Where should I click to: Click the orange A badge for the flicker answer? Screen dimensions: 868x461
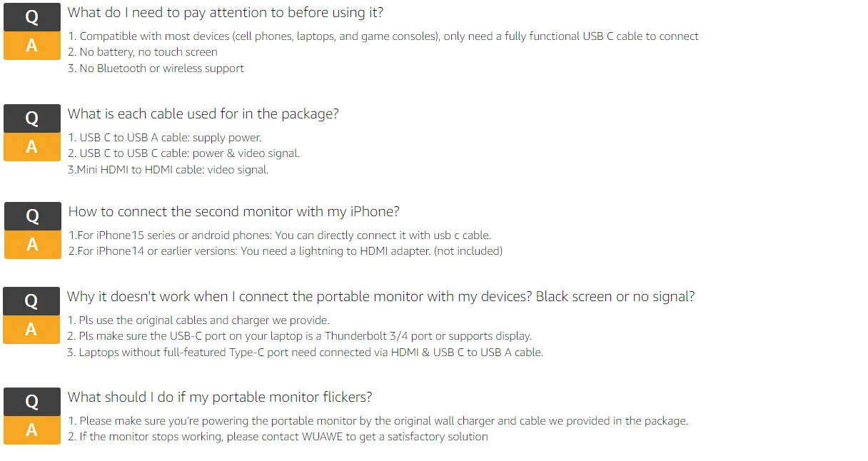point(32,430)
